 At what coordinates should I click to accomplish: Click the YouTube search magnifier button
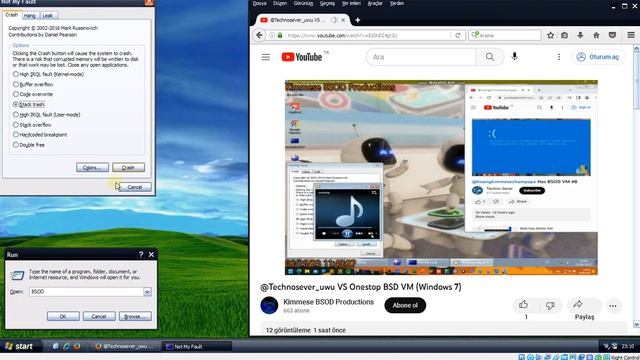tap(490, 57)
